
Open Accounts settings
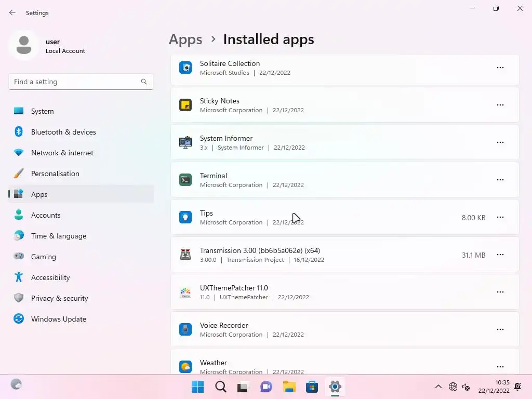[81, 215]
